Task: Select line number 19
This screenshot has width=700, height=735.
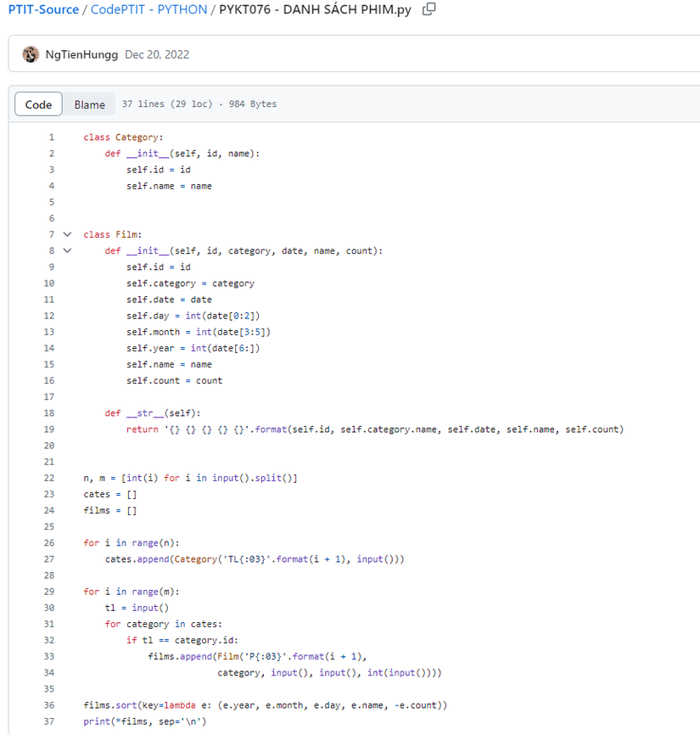Action: click(49, 429)
